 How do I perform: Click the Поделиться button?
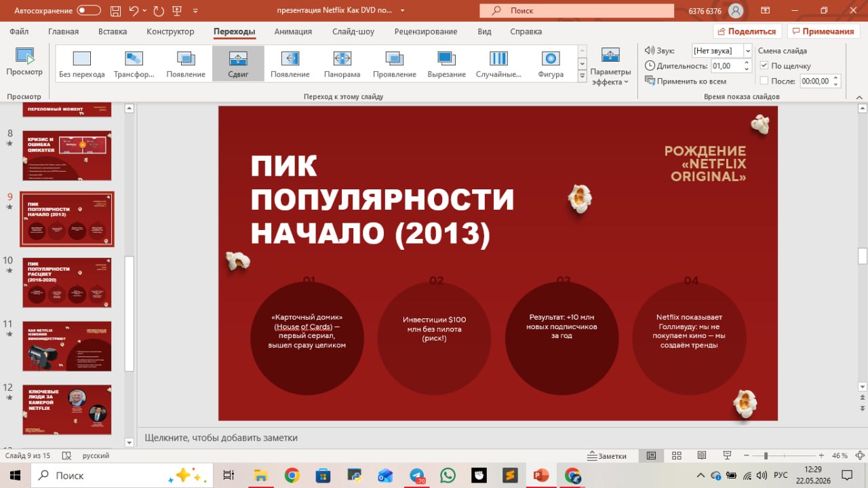pos(747,31)
